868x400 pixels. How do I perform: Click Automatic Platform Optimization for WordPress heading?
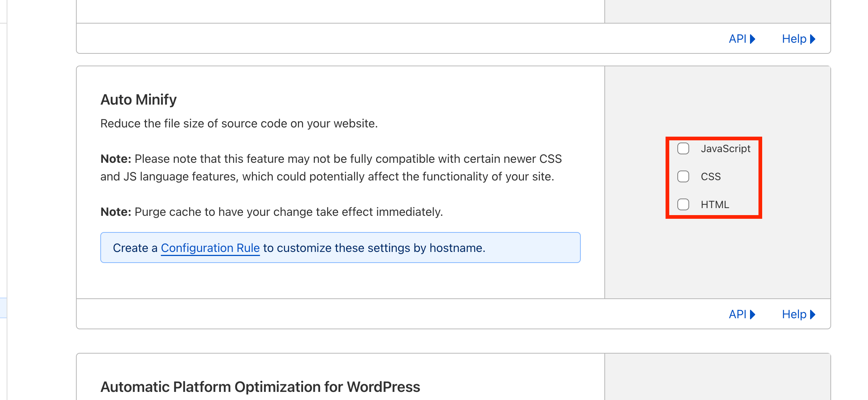(260, 387)
